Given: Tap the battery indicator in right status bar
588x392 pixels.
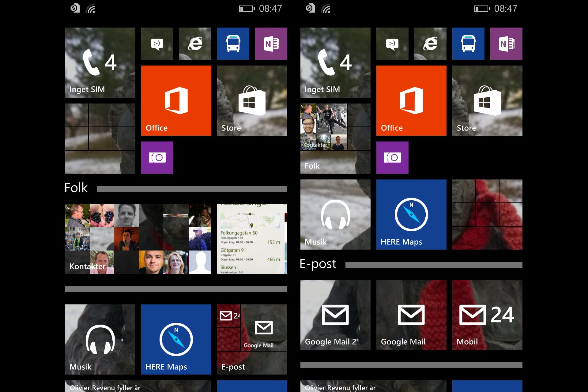Looking at the screenshot, I should [x=482, y=9].
